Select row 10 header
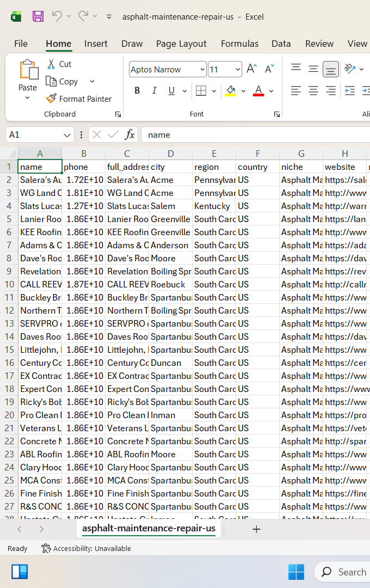This screenshot has height=588, width=370. point(9,284)
